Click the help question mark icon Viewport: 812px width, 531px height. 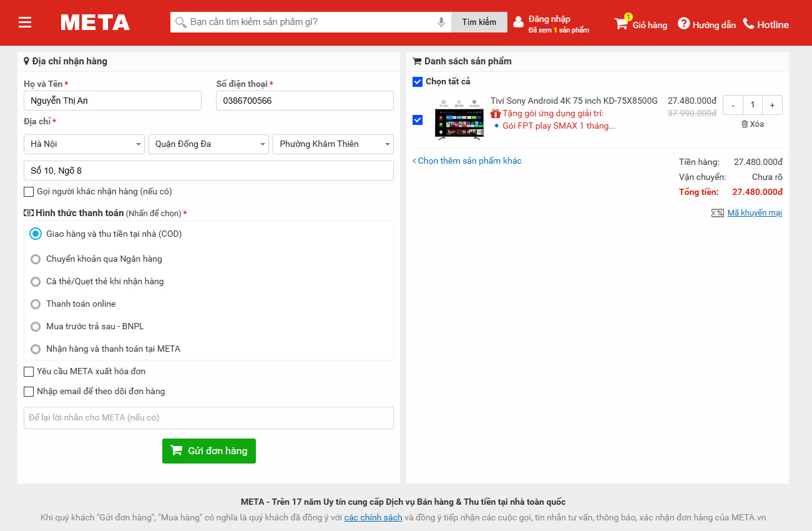coord(683,24)
